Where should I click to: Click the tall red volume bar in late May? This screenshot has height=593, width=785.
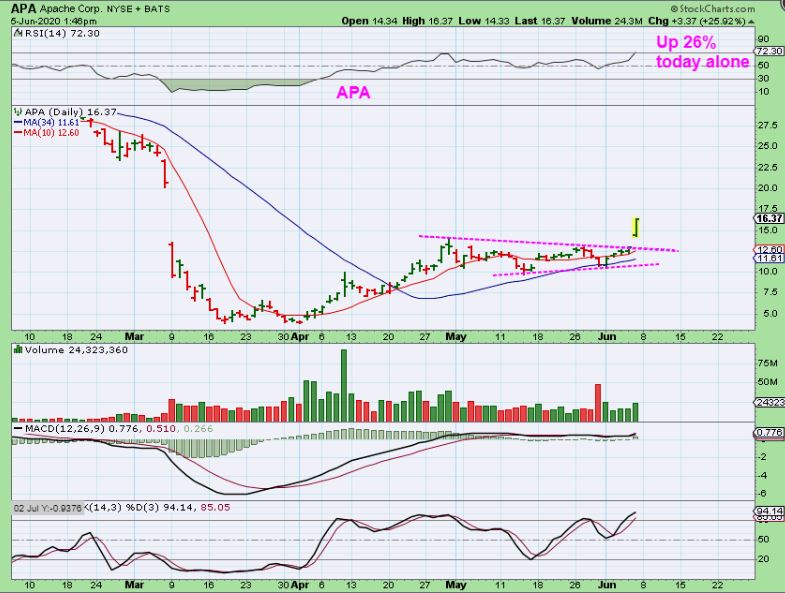(598, 403)
